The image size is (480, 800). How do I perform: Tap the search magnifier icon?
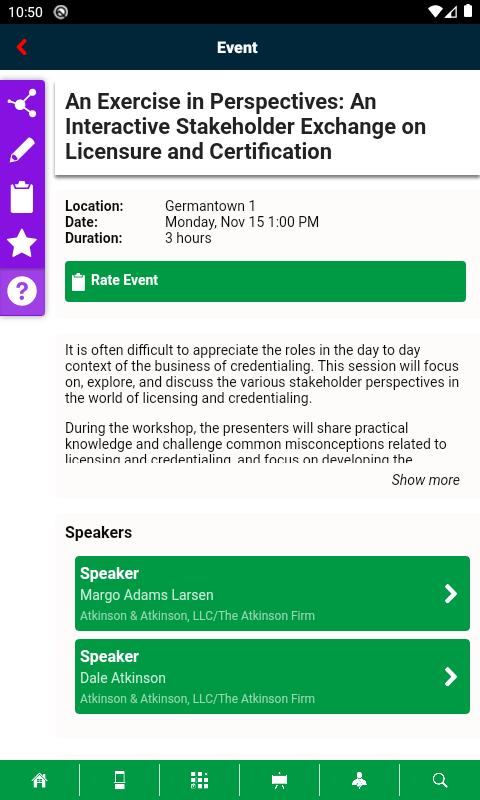440,780
